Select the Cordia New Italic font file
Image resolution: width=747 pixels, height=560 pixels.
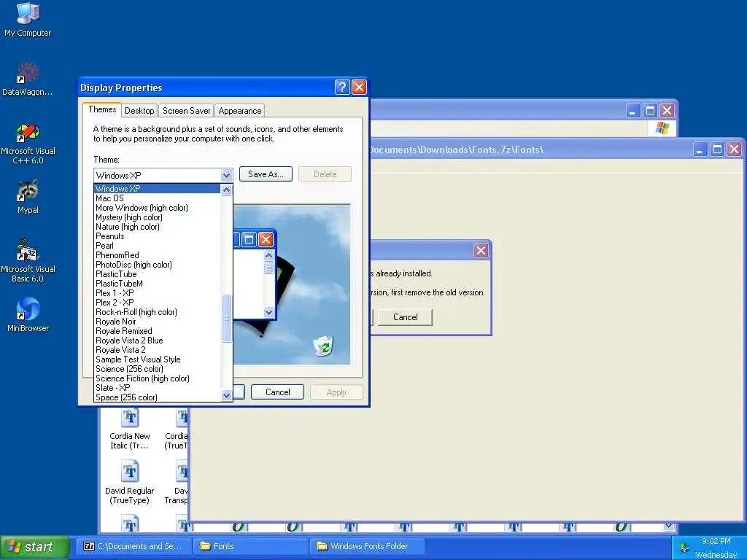pyautogui.click(x=129, y=429)
